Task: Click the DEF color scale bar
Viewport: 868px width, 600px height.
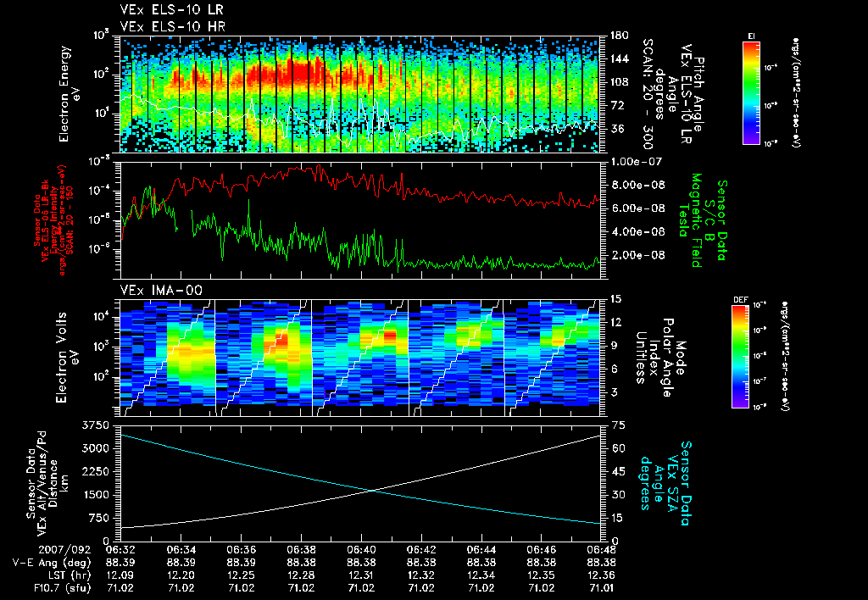Action: [x=741, y=357]
